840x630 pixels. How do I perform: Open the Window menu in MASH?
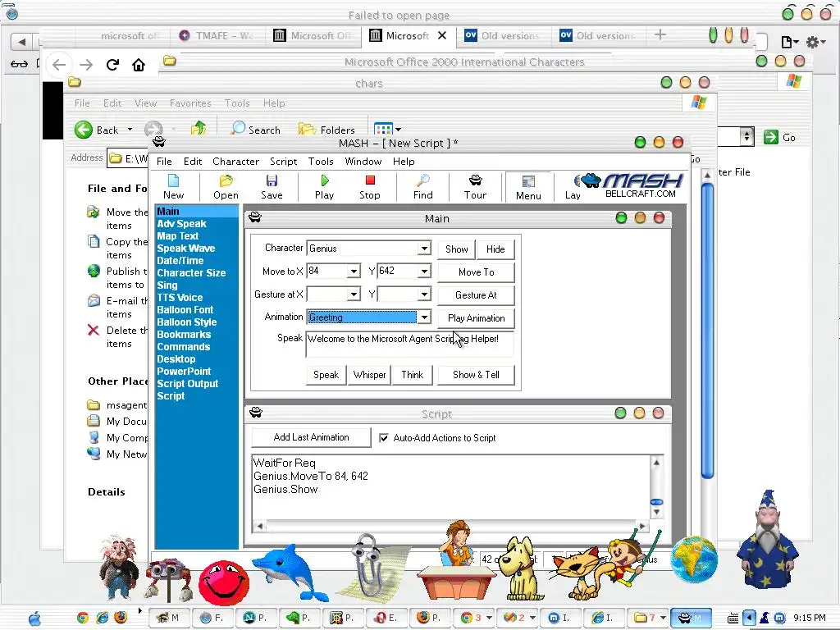[x=363, y=162]
